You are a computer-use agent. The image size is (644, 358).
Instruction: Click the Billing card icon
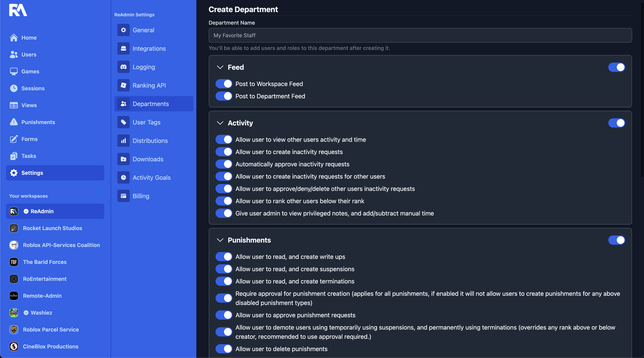(x=123, y=196)
